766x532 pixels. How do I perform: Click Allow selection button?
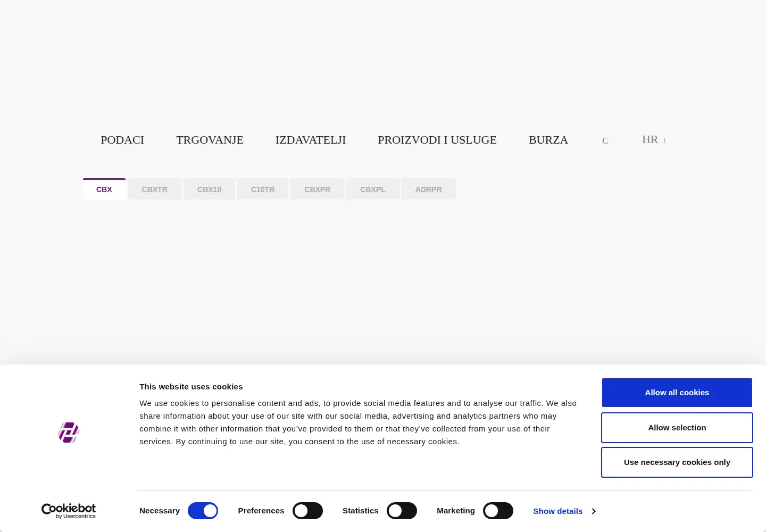(x=677, y=428)
